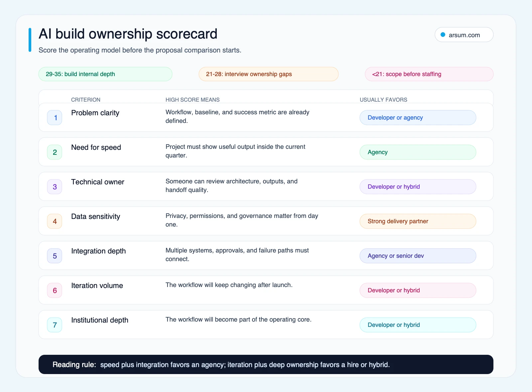Viewport: 532px width, 392px height.
Task: Click the 'Institutional depth' criterion
Action: (100, 320)
